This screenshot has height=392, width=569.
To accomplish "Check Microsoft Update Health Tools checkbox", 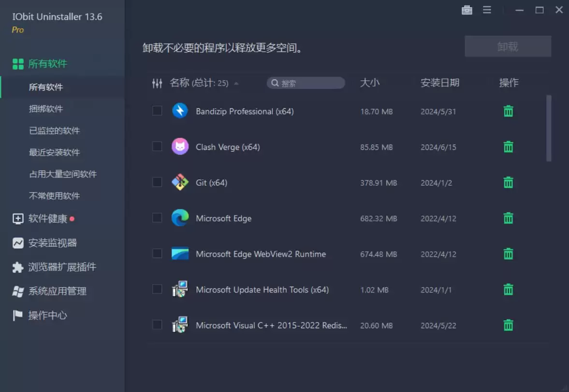I will point(157,290).
